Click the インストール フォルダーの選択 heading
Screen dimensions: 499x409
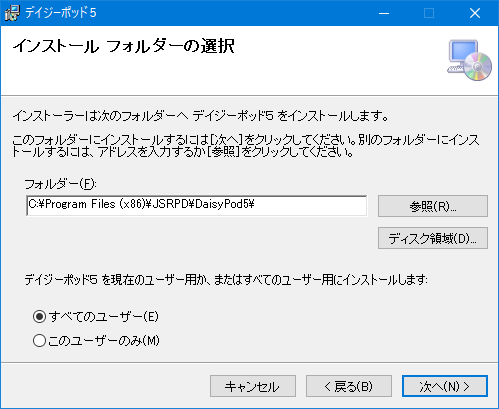124,46
